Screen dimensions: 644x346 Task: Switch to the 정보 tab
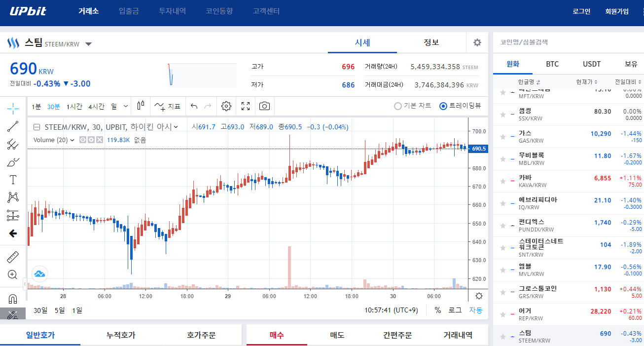tap(431, 42)
